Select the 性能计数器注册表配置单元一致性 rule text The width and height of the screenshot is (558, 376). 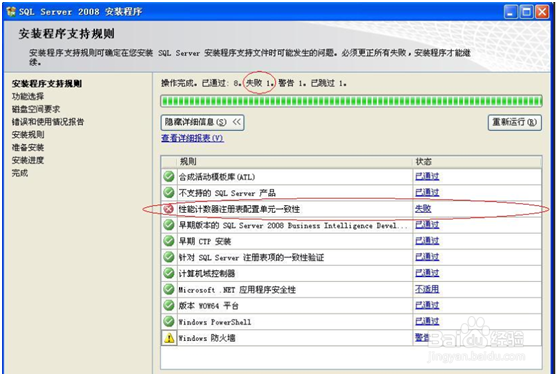coord(239,209)
